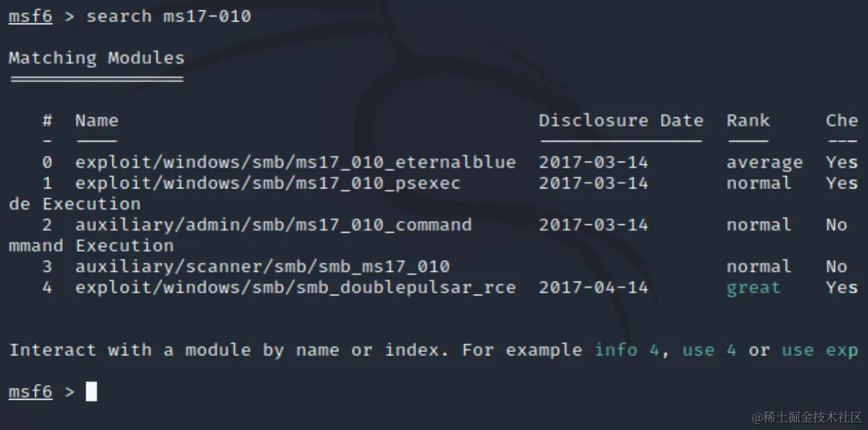Select the ms17_010_eternalblue exploit module name
868x430 pixels.
point(295,163)
